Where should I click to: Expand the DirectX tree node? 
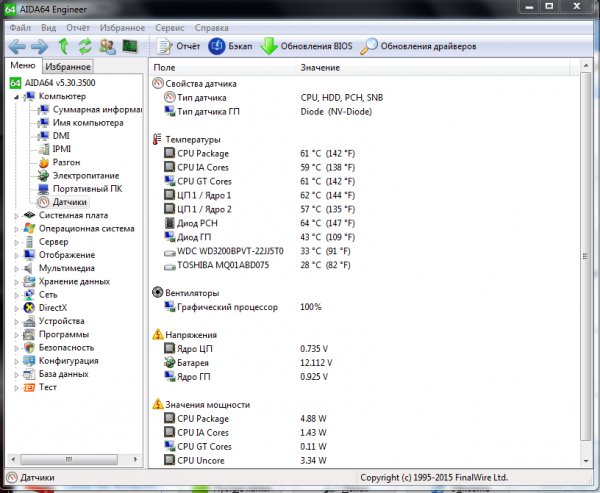tap(16, 309)
